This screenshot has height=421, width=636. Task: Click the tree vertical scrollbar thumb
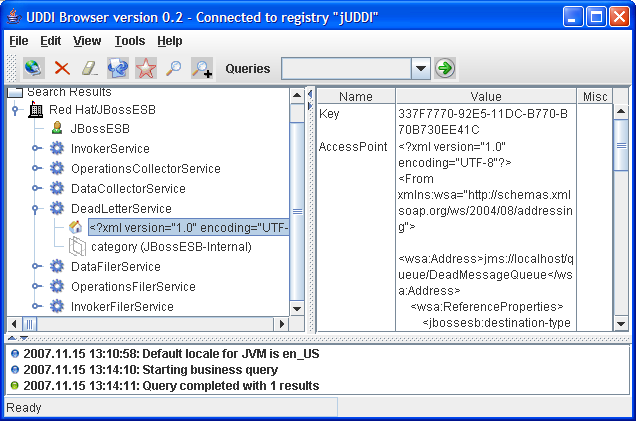tap(297, 212)
